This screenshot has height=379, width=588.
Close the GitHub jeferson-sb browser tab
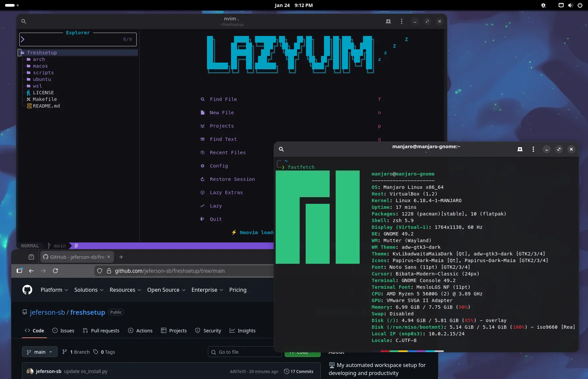tap(109, 257)
